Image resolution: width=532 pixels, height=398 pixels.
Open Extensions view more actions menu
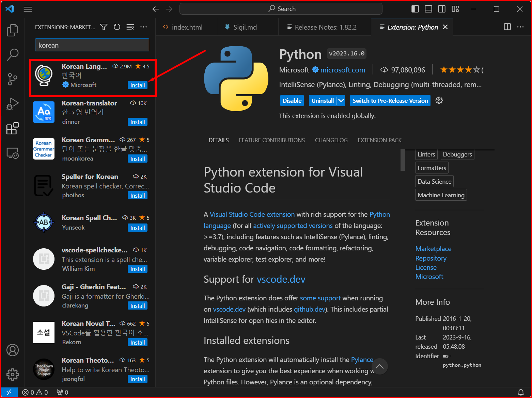143,27
